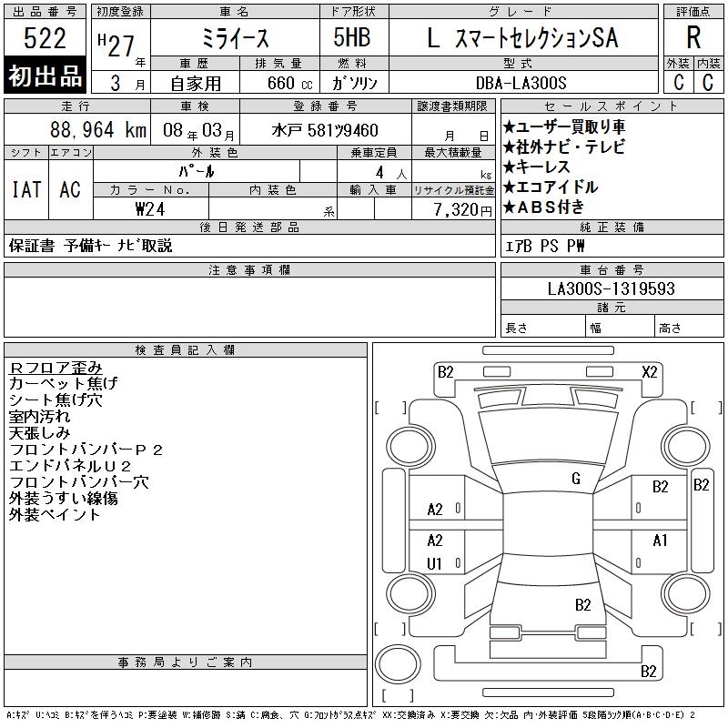Click 検査員記入欄 section header
Image resolution: width=728 pixels, height=728 pixels.
(x=186, y=349)
